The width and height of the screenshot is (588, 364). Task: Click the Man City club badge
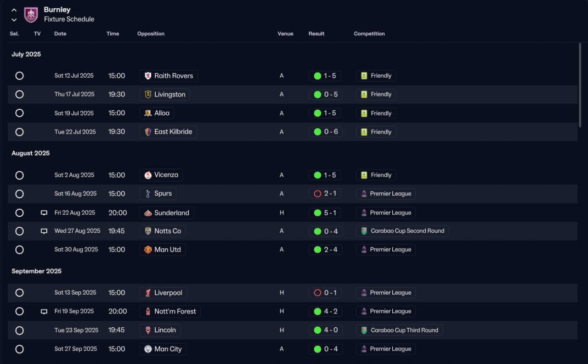(x=148, y=349)
